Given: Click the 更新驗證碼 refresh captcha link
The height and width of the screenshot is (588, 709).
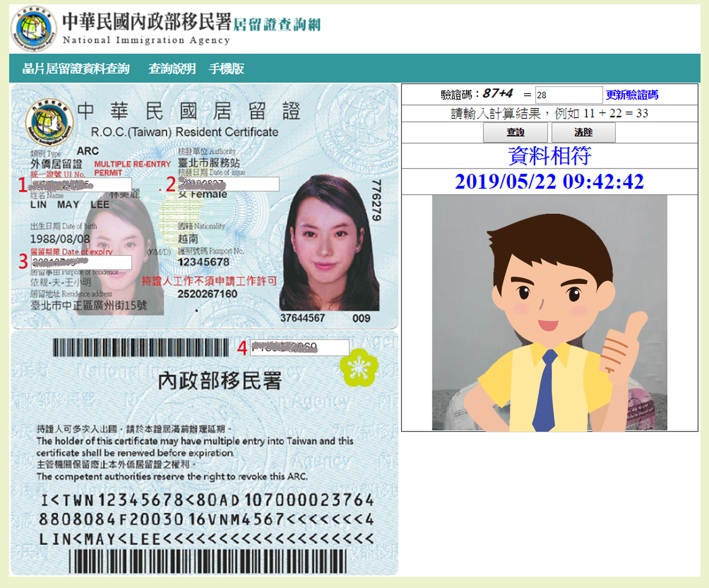Looking at the screenshot, I should (632, 95).
